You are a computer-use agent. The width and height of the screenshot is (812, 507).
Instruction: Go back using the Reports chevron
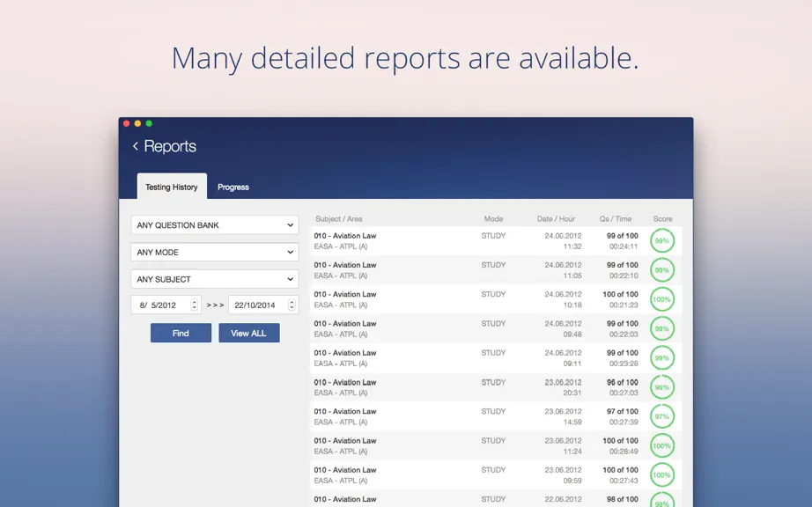136,146
